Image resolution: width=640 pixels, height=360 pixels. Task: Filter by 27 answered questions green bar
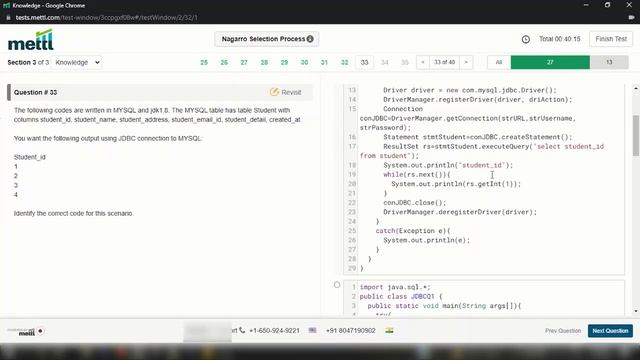pyautogui.click(x=550, y=62)
